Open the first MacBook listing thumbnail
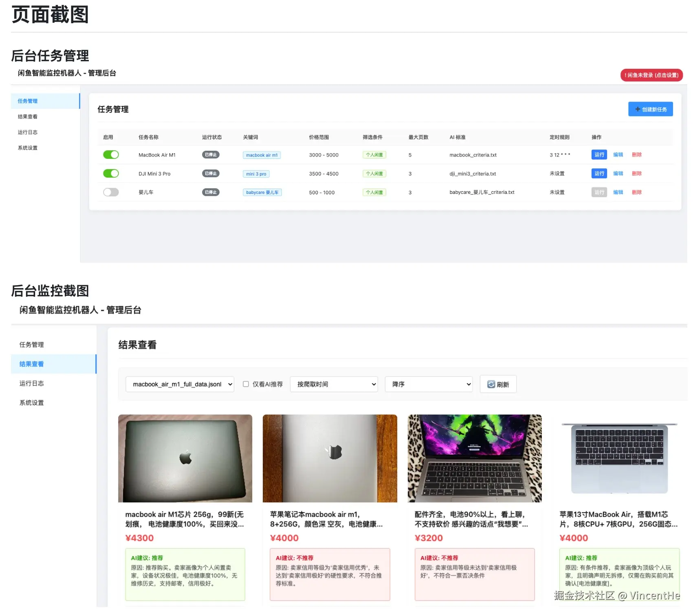The height and width of the screenshot is (616, 695). coord(185,459)
